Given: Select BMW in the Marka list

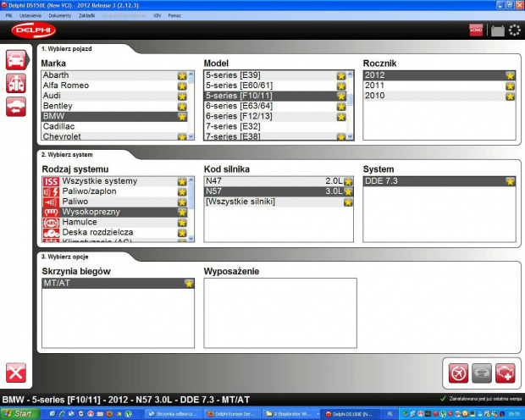Looking at the screenshot, I should tap(114, 116).
